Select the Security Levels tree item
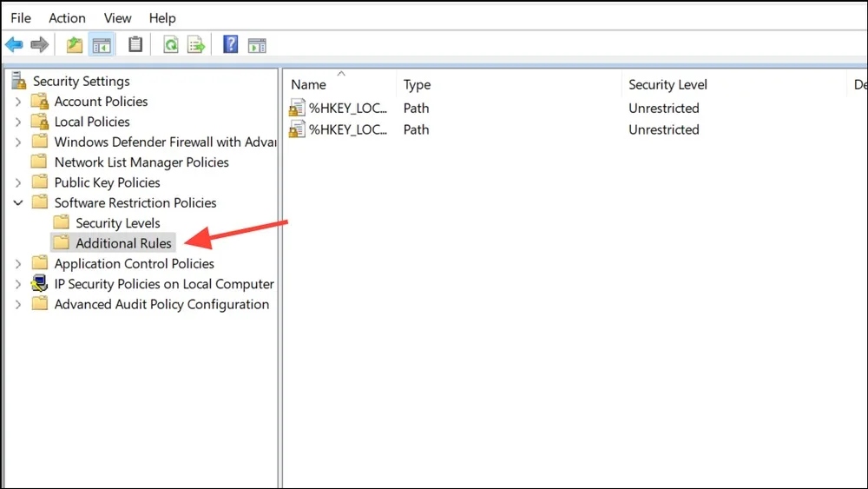This screenshot has height=489, width=868. 118,223
